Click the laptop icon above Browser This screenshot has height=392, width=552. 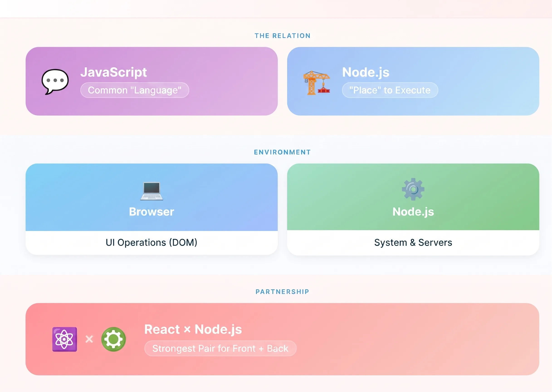[x=151, y=191]
